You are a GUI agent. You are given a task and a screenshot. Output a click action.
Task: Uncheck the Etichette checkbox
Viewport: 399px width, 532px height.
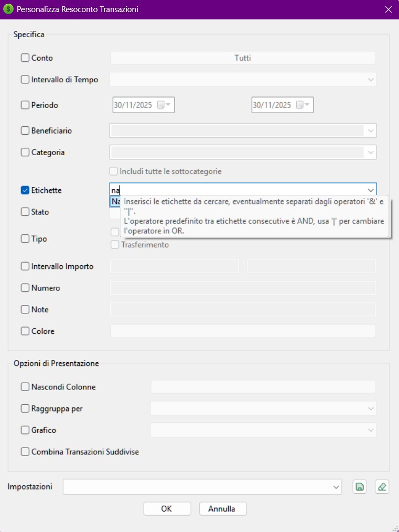(25, 190)
